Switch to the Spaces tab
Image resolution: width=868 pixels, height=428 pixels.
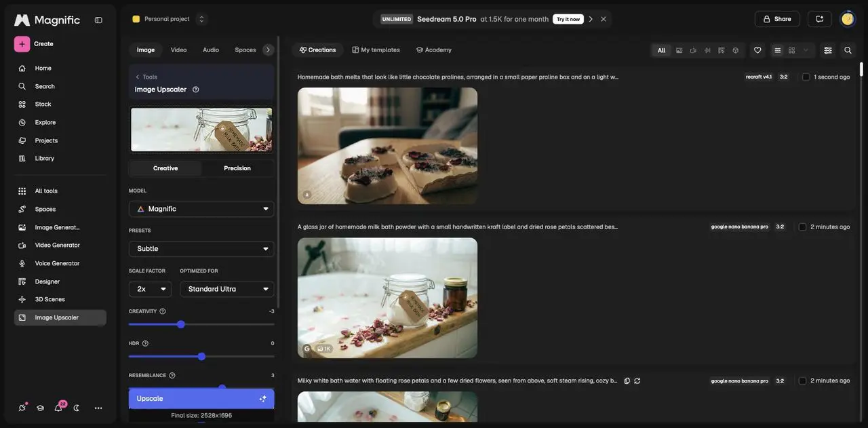(245, 50)
